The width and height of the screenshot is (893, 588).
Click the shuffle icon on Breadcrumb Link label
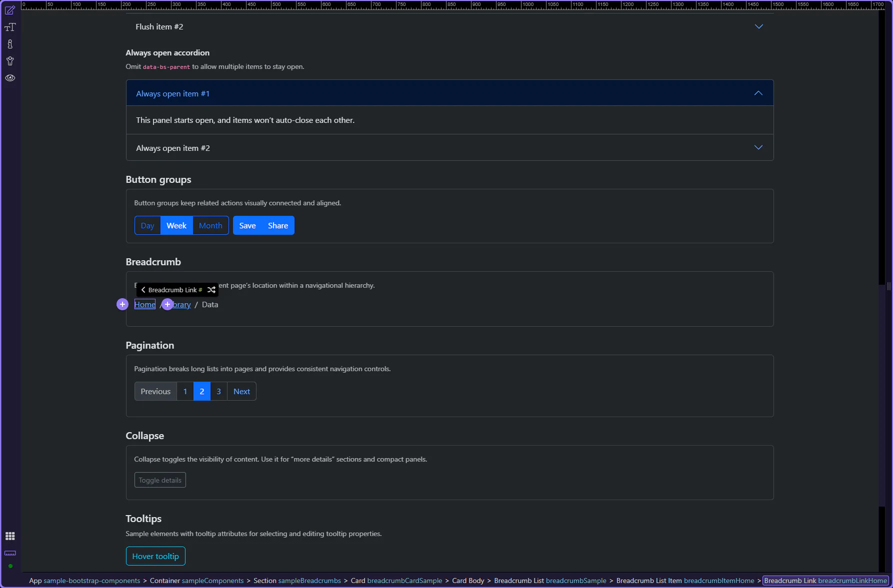pos(211,290)
